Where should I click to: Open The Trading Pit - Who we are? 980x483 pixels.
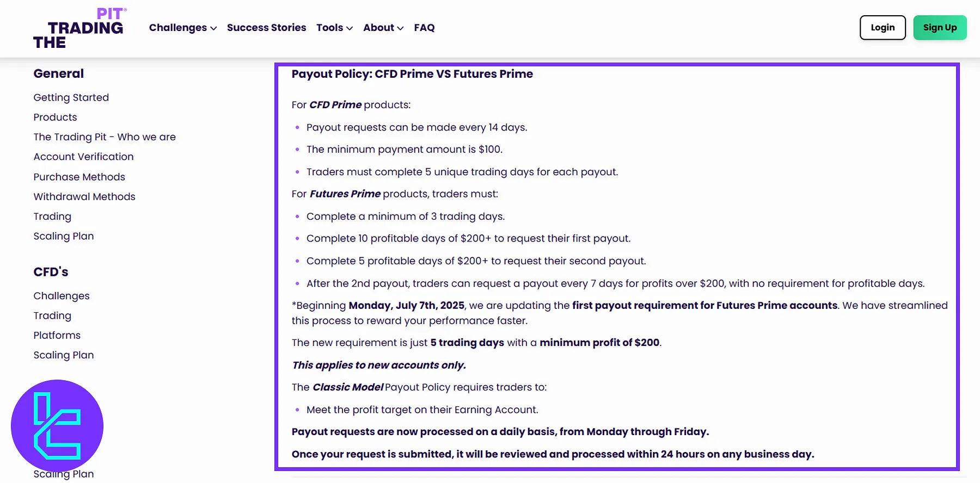coord(105,137)
